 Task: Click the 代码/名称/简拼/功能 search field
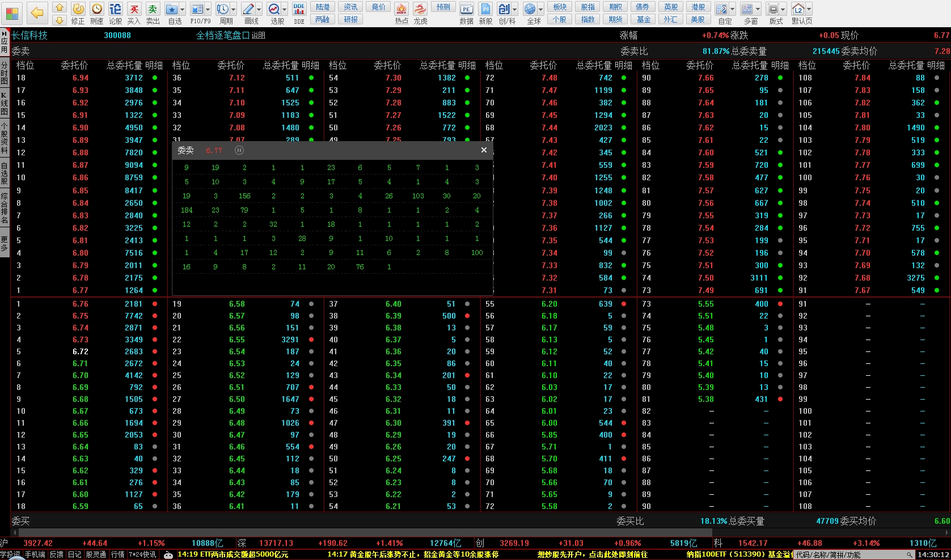pos(854,555)
